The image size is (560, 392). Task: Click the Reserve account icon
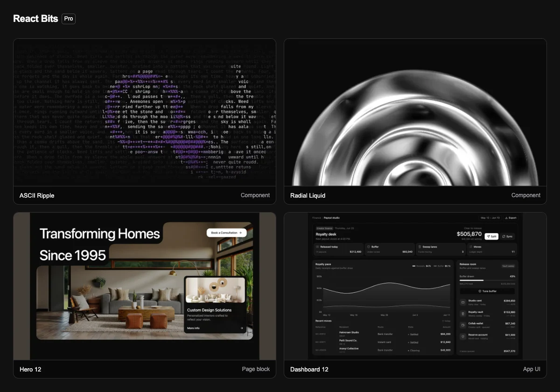pyautogui.click(x=463, y=336)
